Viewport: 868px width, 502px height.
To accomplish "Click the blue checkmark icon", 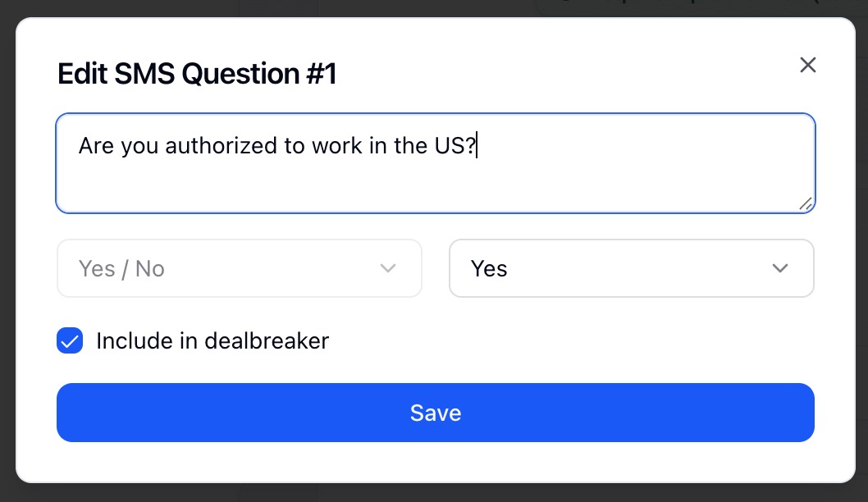I will 70,340.
